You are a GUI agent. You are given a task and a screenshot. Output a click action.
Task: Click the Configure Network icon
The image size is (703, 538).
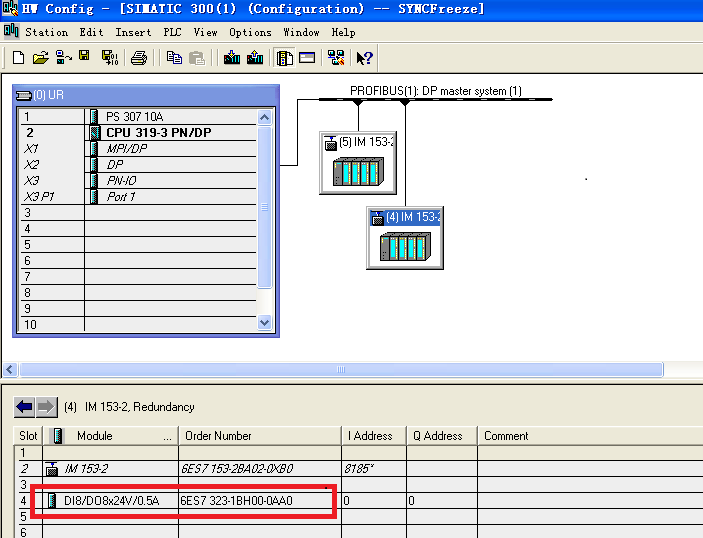point(336,58)
